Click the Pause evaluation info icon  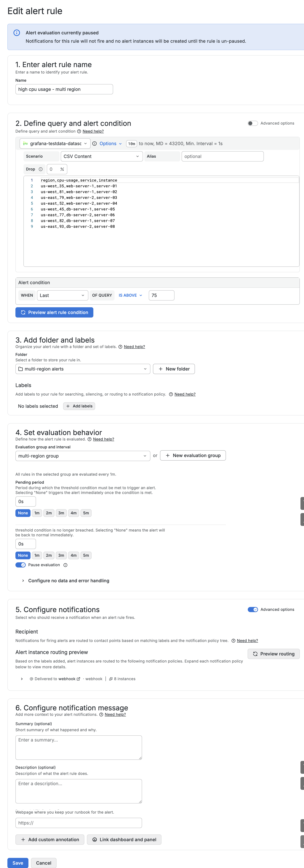(65, 565)
